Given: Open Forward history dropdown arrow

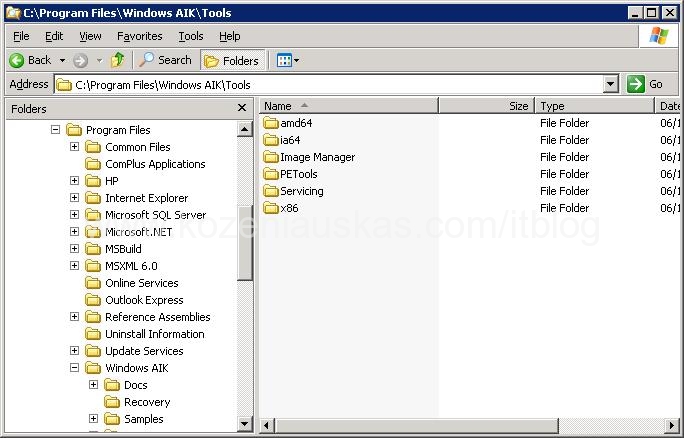Looking at the screenshot, I should click(99, 60).
